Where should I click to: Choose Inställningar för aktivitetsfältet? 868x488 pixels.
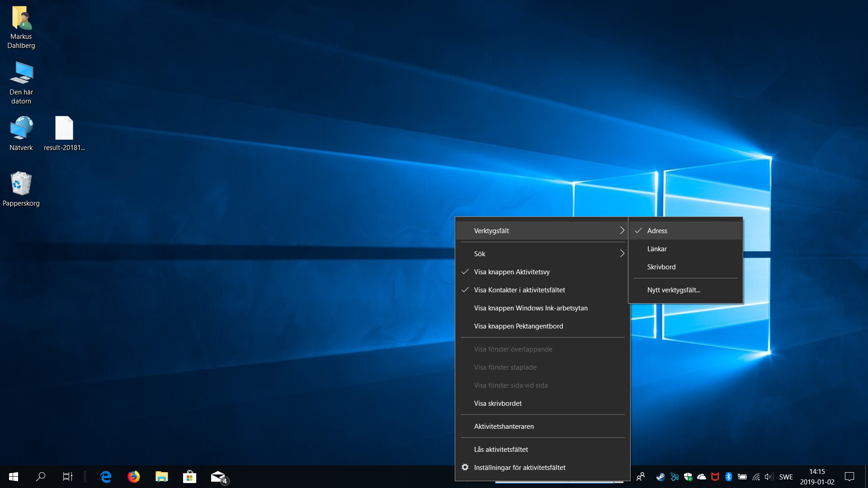pos(520,467)
